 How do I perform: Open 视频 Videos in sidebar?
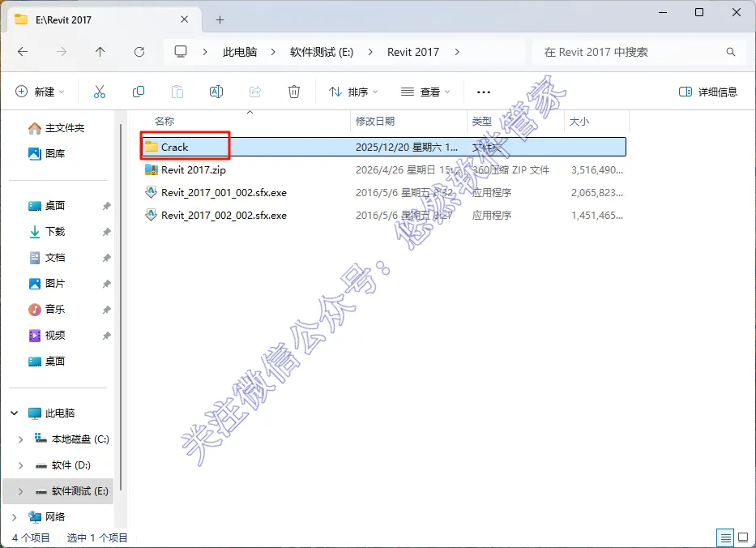tap(47, 336)
